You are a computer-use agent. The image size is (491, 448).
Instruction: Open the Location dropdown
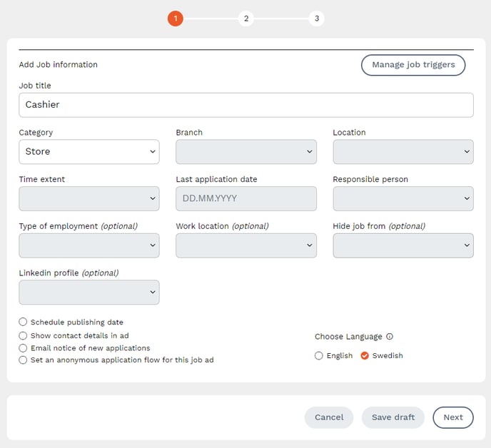click(403, 152)
